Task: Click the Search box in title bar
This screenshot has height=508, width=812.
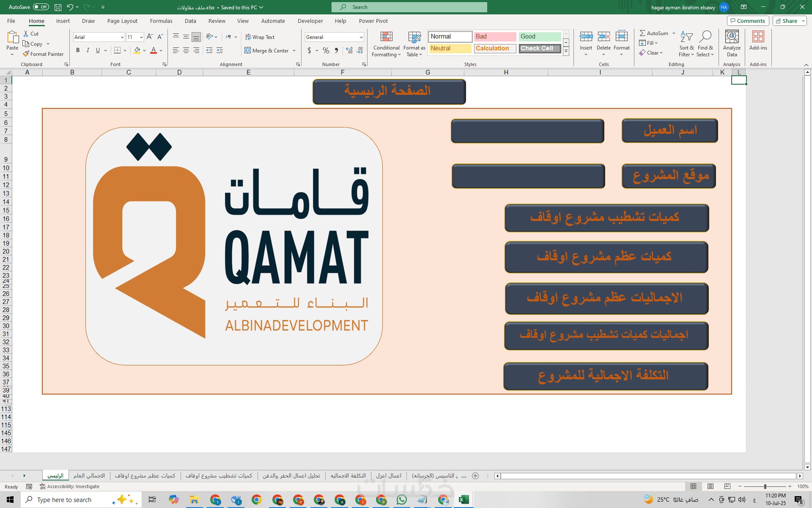Action: click(x=409, y=7)
